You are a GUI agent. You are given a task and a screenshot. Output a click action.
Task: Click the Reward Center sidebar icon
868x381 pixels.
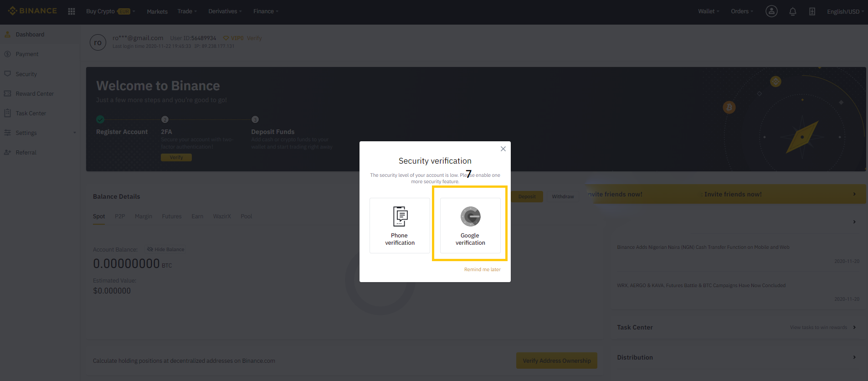(x=7, y=93)
